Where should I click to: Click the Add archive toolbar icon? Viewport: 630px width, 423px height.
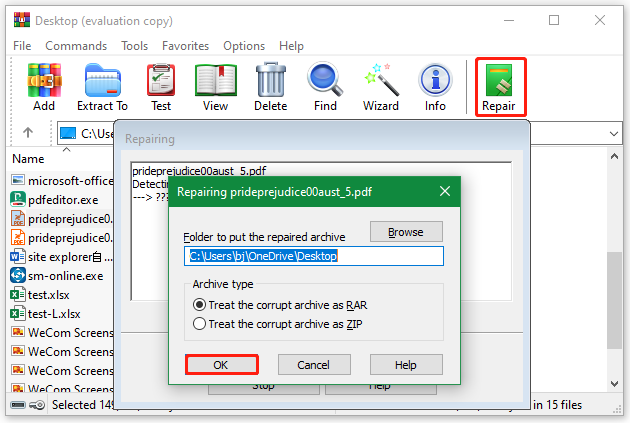(x=43, y=86)
